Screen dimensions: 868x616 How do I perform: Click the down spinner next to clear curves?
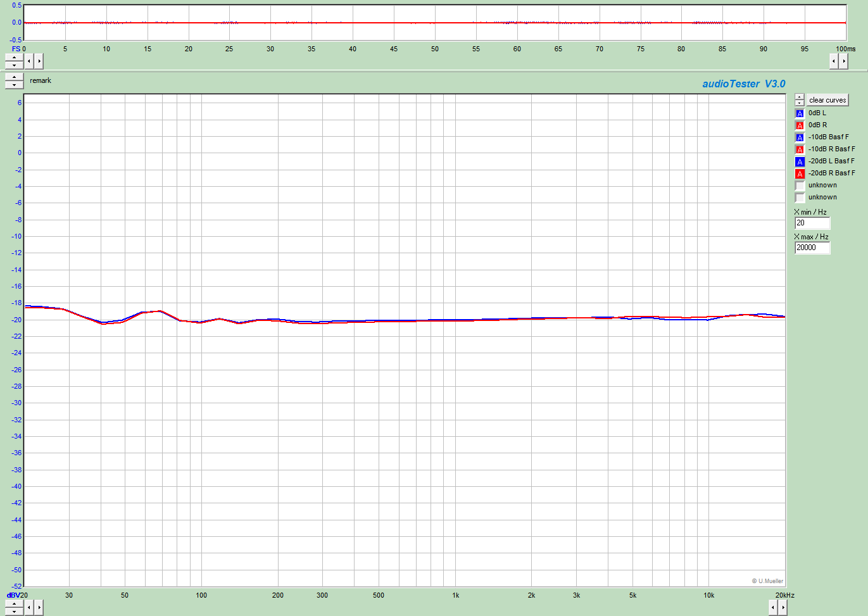click(x=800, y=103)
